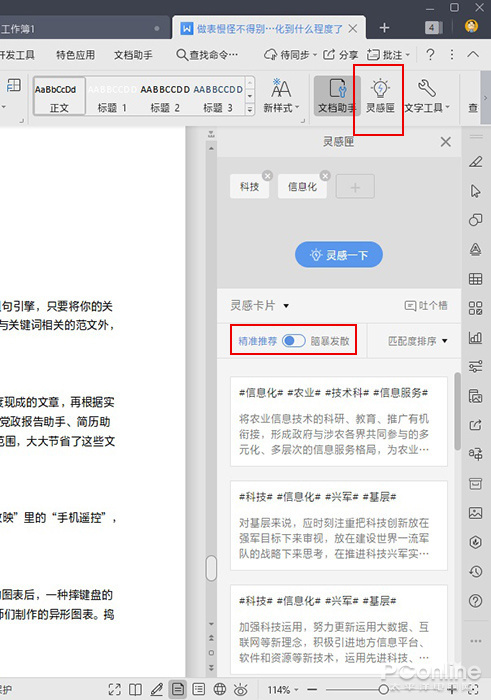Click the user avatar icon in title bar

point(471,26)
